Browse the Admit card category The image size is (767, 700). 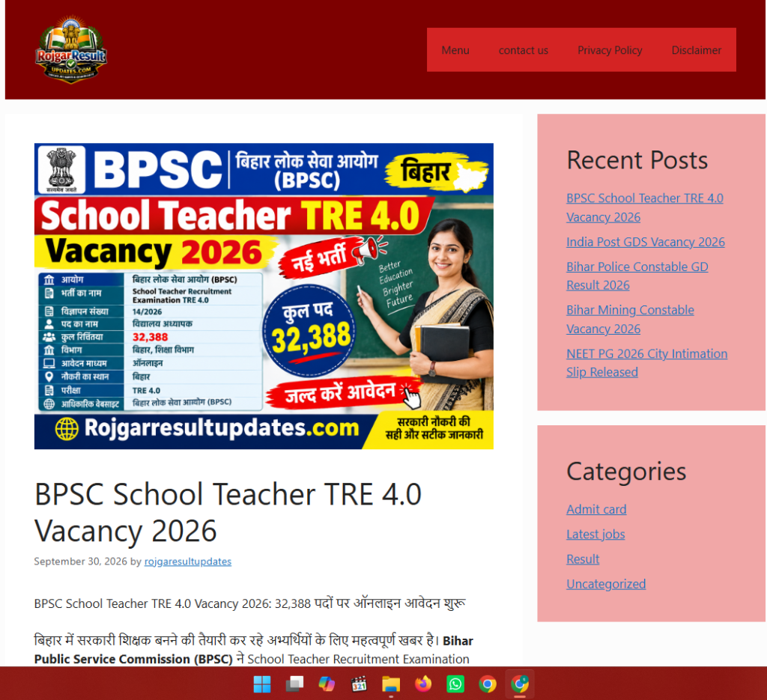(596, 509)
